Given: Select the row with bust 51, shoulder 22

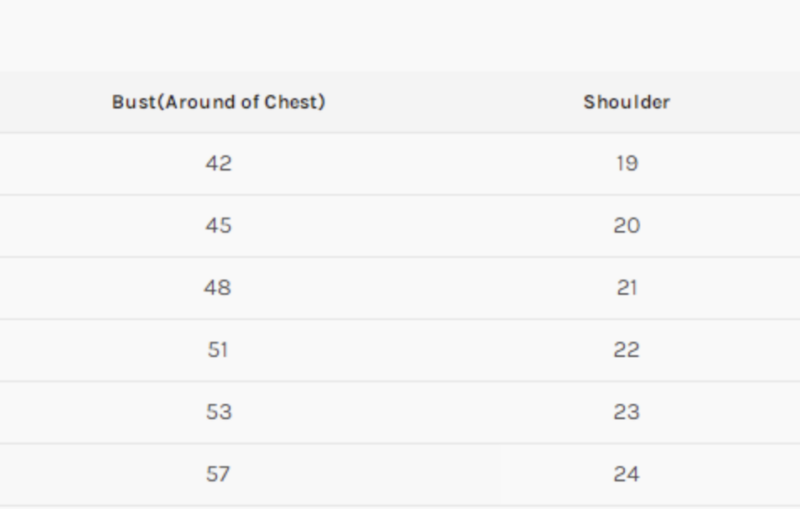Looking at the screenshot, I should tap(420, 350).
